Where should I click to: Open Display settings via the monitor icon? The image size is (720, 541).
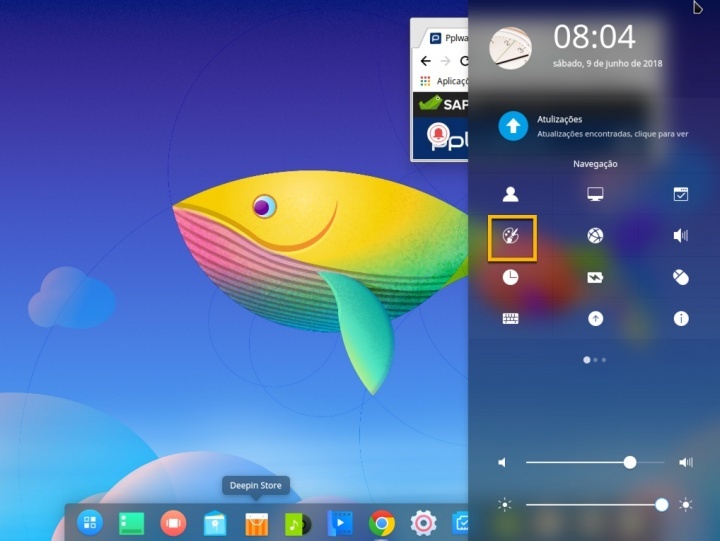tap(595, 195)
